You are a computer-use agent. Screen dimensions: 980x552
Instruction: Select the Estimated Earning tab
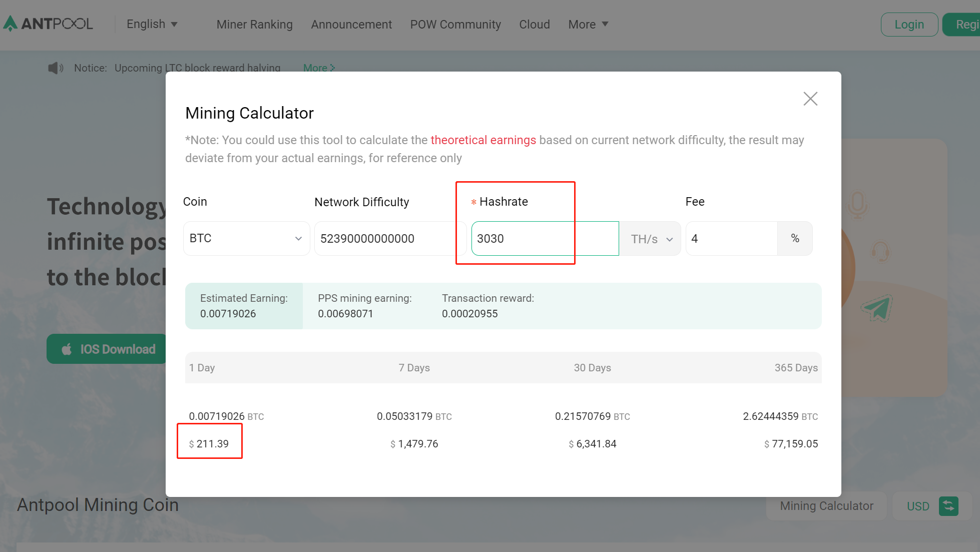click(x=244, y=306)
